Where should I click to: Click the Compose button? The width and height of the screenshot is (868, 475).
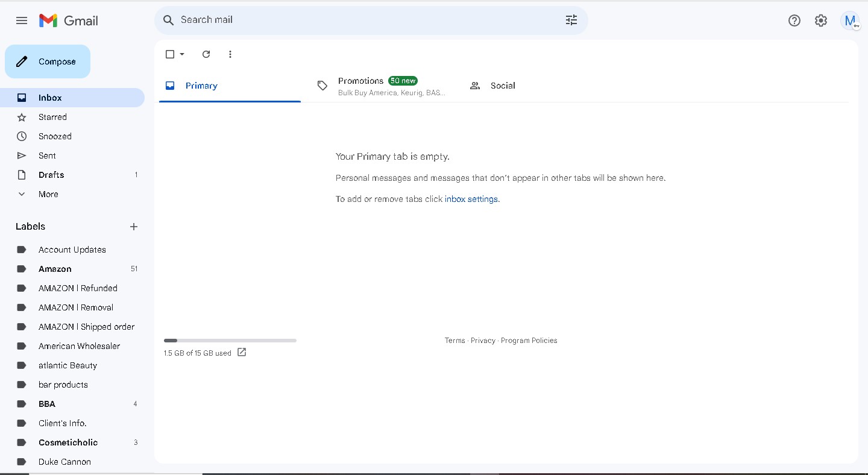48,61
